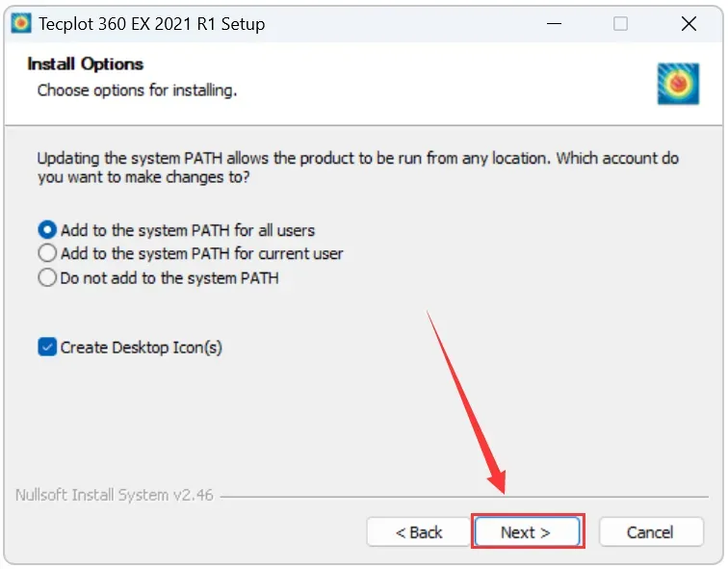Click the Tecplot logo in the header
Image resolution: width=728 pixels, height=569 pixels.
(678, 84)
